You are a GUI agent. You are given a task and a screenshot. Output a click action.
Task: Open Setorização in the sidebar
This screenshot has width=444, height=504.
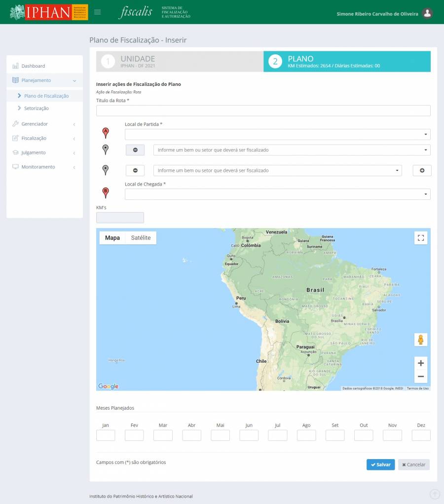37,108
